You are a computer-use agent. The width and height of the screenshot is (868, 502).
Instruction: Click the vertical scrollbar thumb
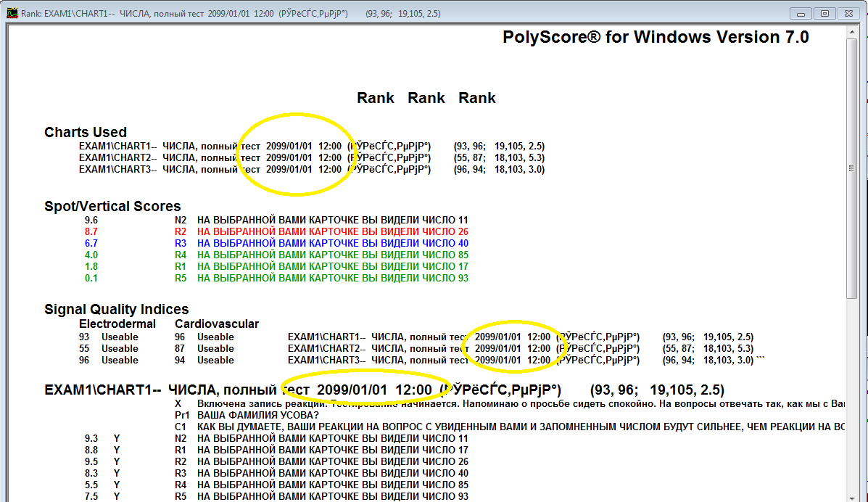851,169
